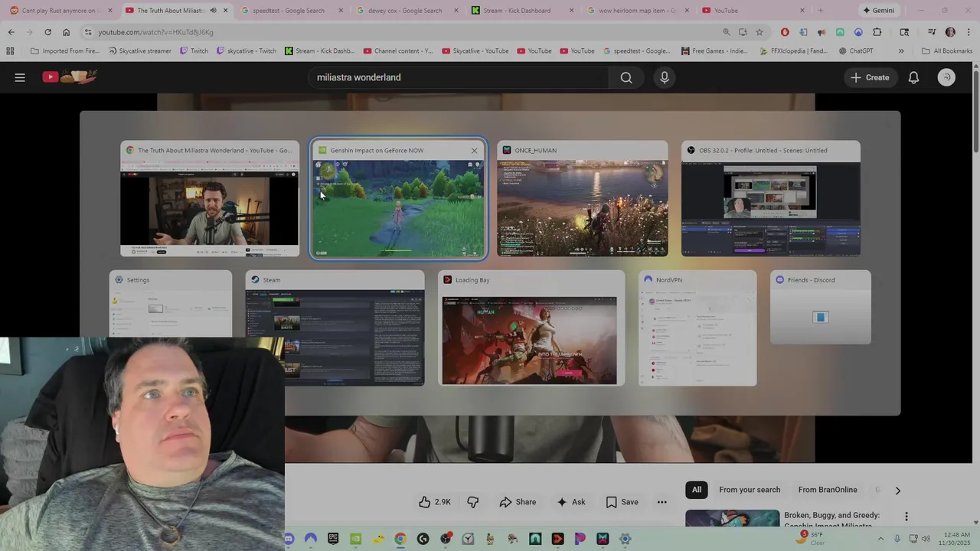Show hidden system tray icons
This screenshot has height=551, width=980.
(x=880, y=539)
